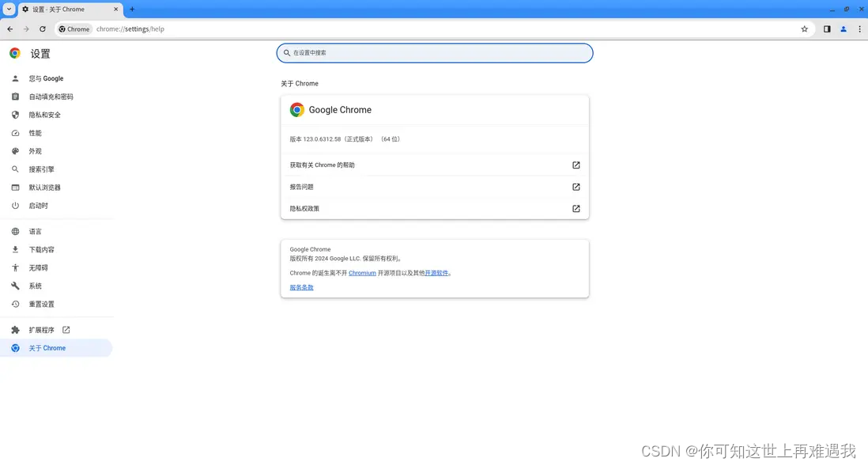The image size is (868, 466).
Task: Click the browser back arrow
Action: coord(10,28)
